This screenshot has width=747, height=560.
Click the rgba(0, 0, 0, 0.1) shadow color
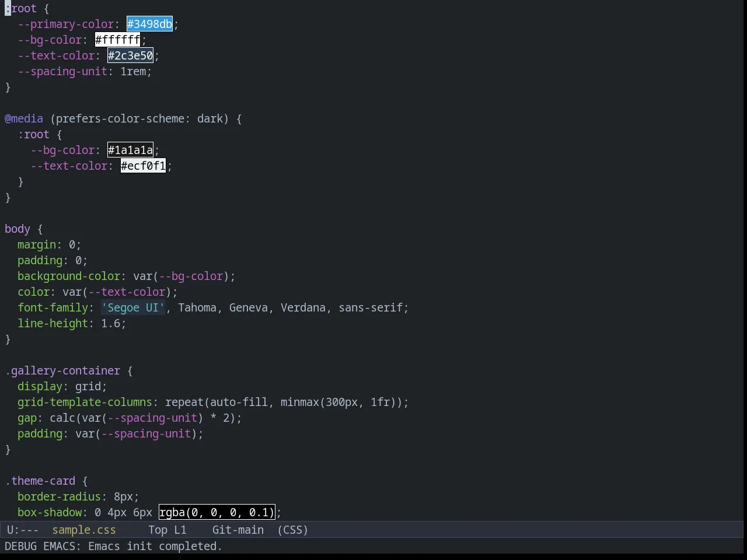(217, 512)
